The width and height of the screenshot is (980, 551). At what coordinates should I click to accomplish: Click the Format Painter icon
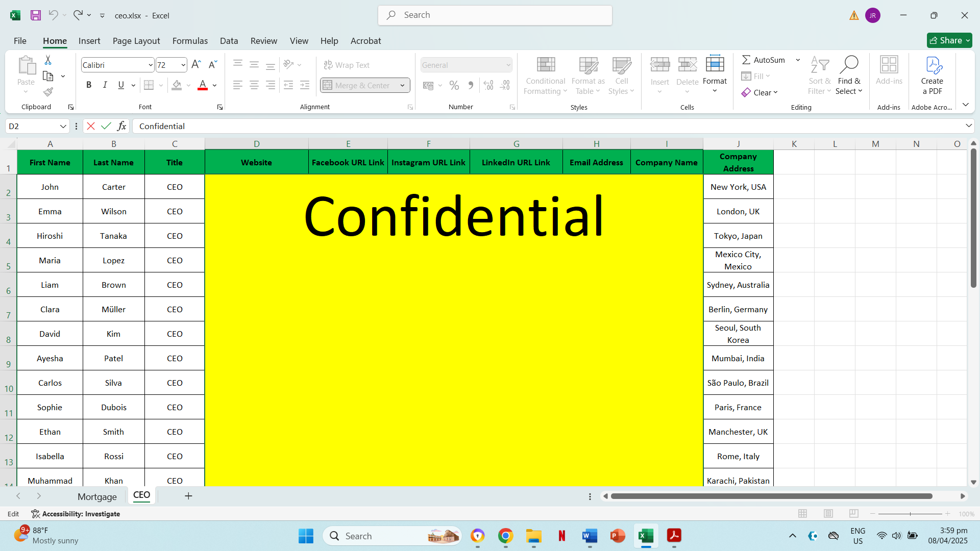(48, 92)
